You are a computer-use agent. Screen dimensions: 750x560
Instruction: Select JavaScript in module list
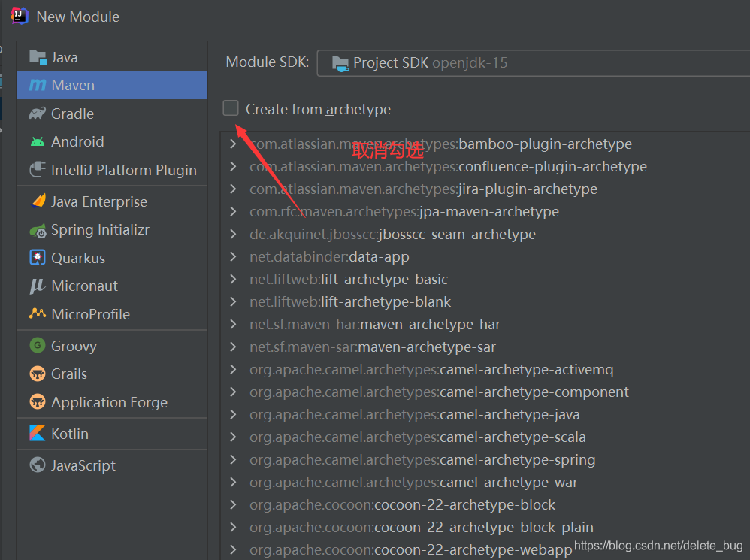tap(112, 465)
